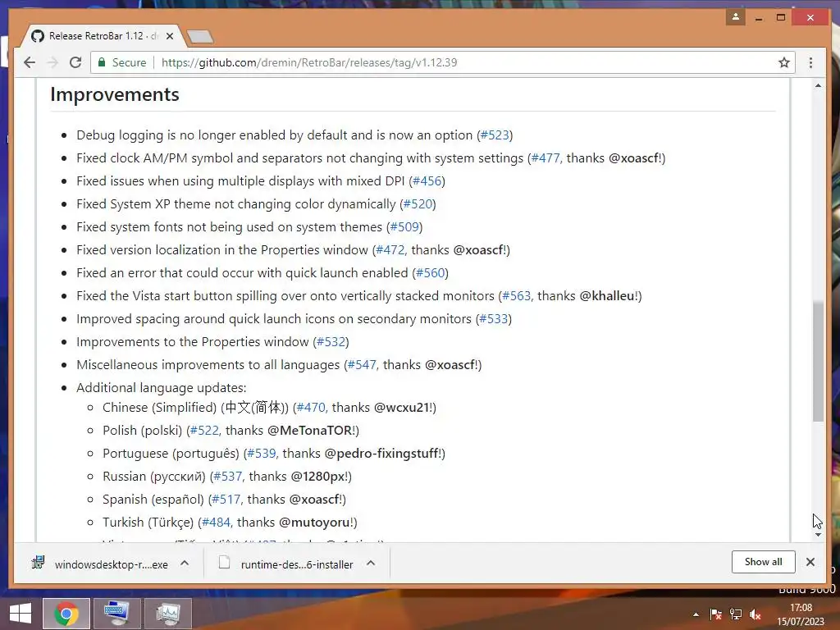Screen dimensions: 840x630
Task: Close the downloads bar
Action: 810,562
